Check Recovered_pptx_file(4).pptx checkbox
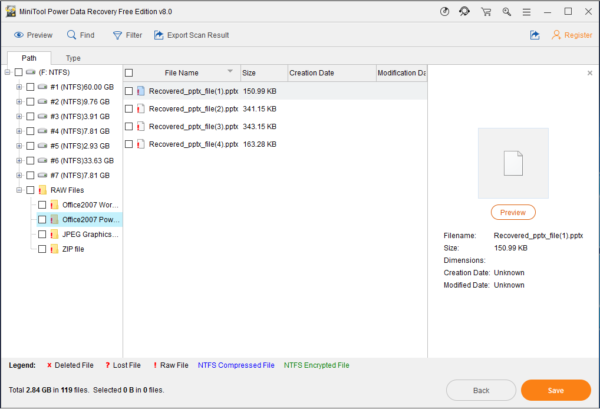Image resolution: width=600 pixels, height=409 pixels. pyautogui.click(x=129, y=144)
